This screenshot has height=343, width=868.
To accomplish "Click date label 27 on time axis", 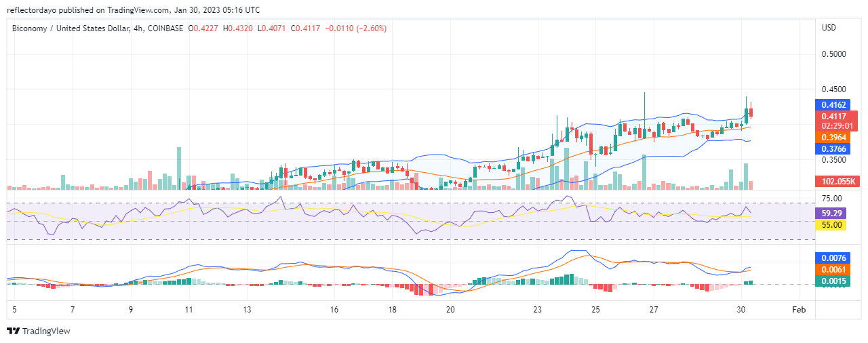I will coord(654,308).
